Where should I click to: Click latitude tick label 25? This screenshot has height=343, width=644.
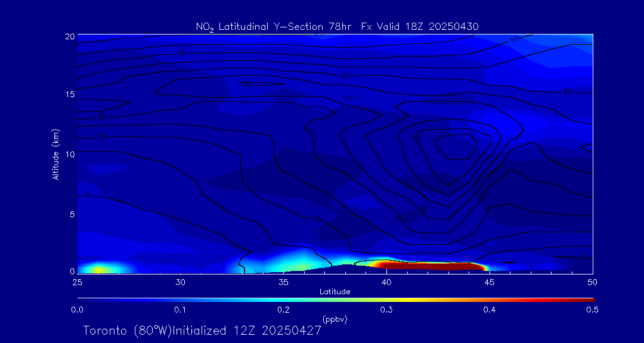click(x=76, y=282)
